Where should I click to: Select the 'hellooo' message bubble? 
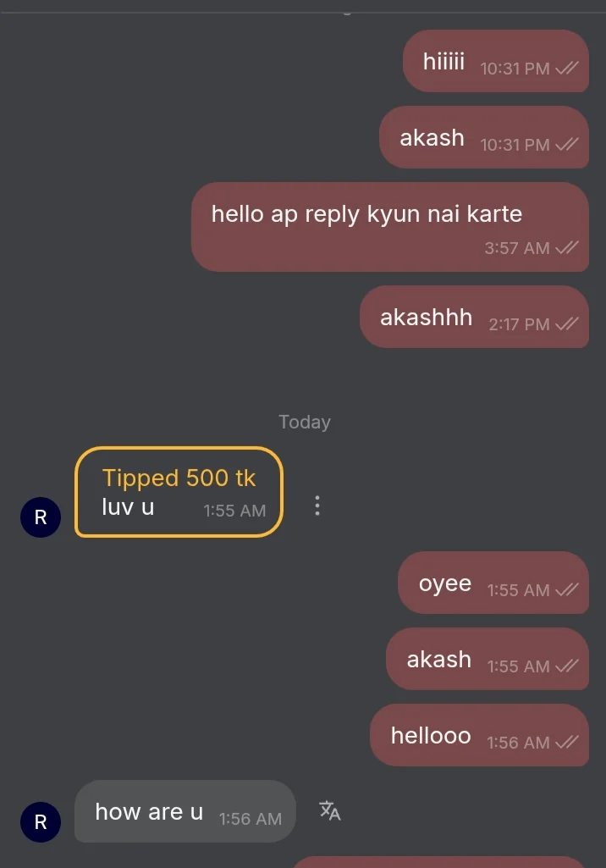click(x=479, y=735)
